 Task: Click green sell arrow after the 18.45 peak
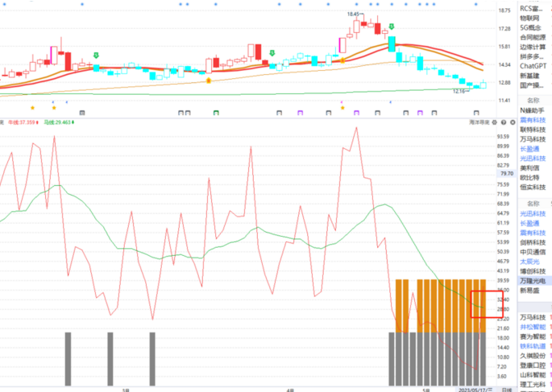[x=392, y=27]
